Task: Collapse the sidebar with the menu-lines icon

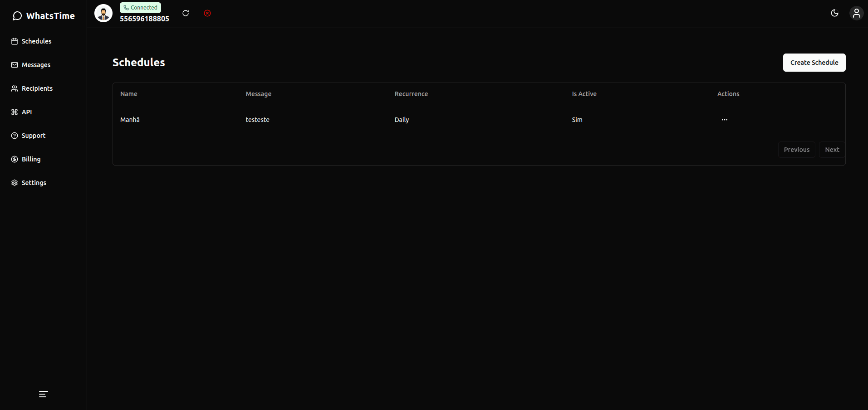Action: tap(43, 394)
